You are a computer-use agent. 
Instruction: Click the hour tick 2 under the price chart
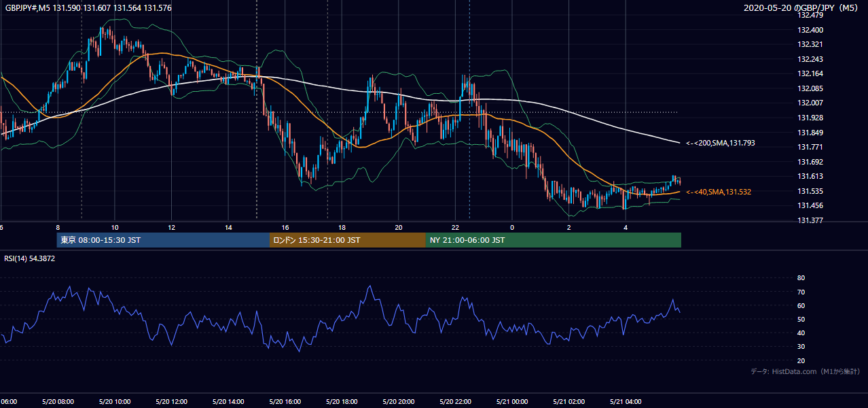[x=568, y=227]
